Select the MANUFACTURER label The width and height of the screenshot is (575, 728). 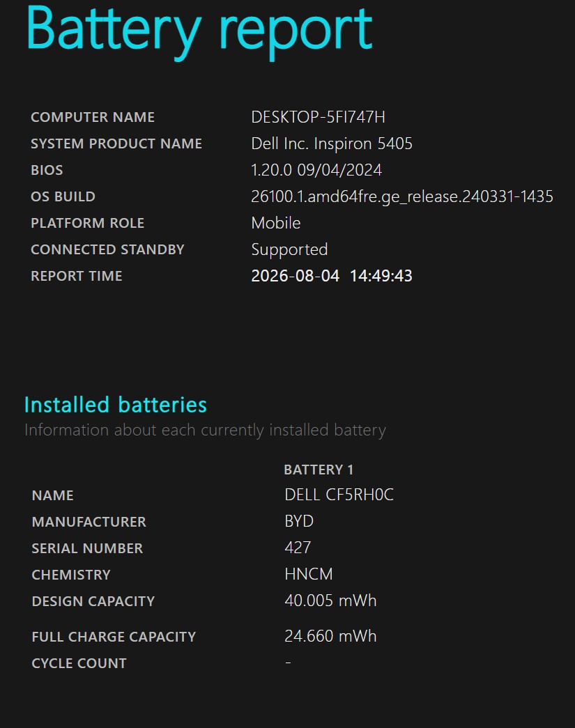89,522
